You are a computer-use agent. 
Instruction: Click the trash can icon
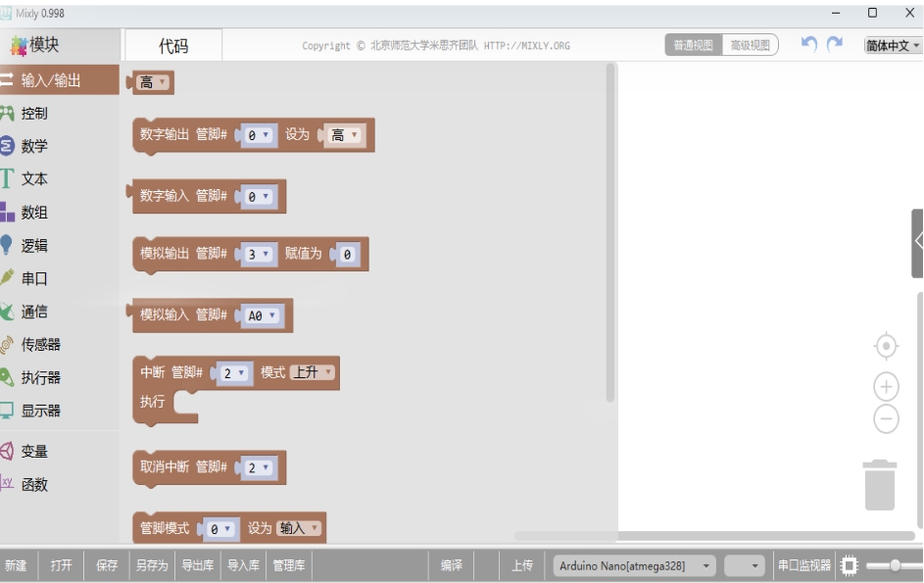point(880,485)
